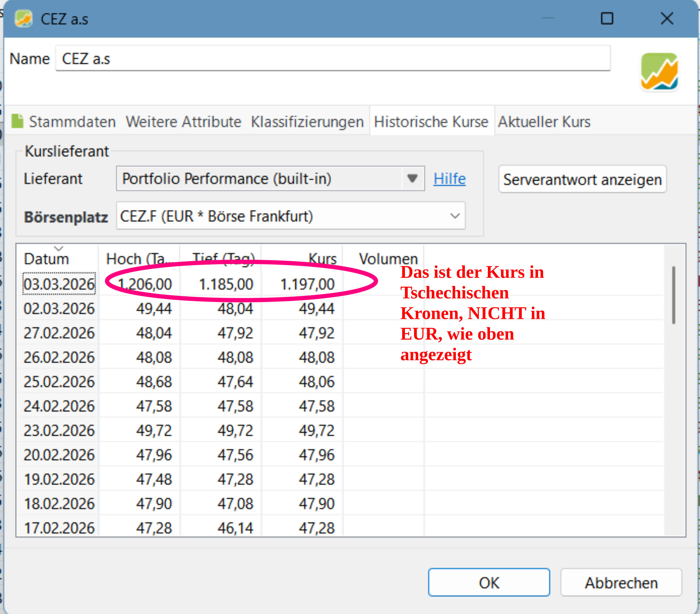
Task: Close the CEZ a.s dialog window
Action: pos(667,18)
